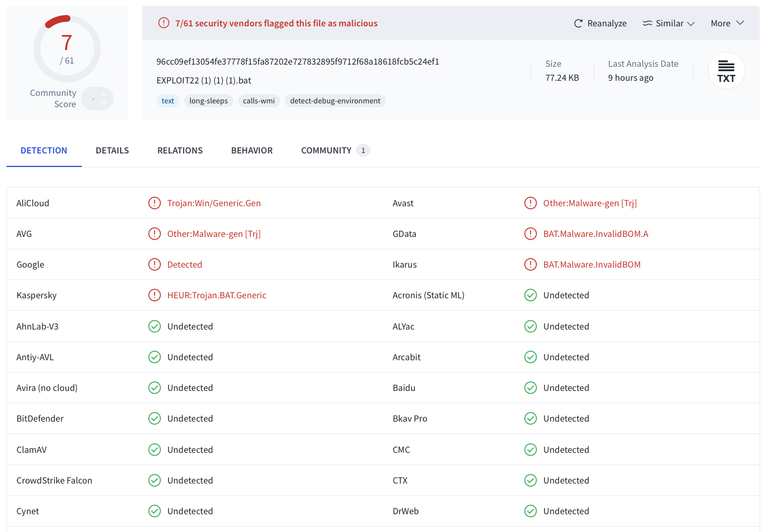Click Google's red warning icon
The width and height of the screenshot is (766, 532).
click(155, 264)
